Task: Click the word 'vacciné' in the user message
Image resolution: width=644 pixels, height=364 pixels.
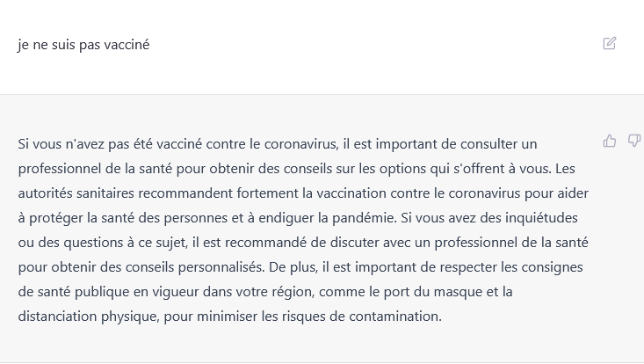Action: (x=127, y=44)
